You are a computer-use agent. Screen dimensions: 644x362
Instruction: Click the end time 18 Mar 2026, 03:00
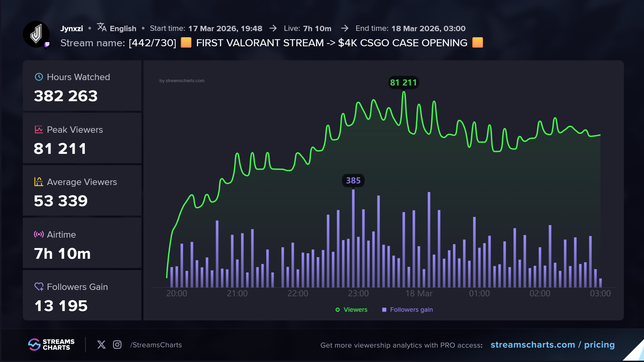(x=428, y=28)
